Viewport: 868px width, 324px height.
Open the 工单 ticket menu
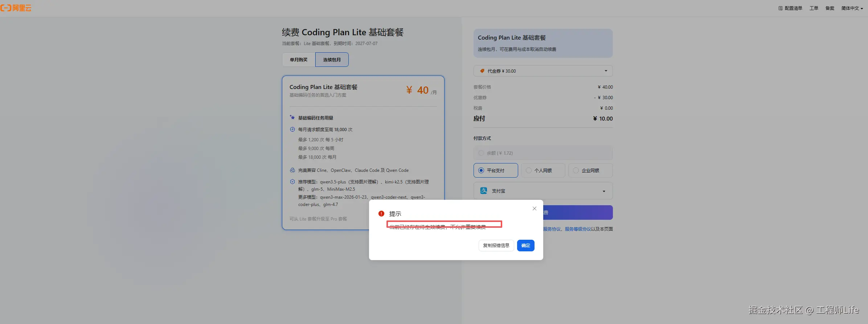(814, 8)
